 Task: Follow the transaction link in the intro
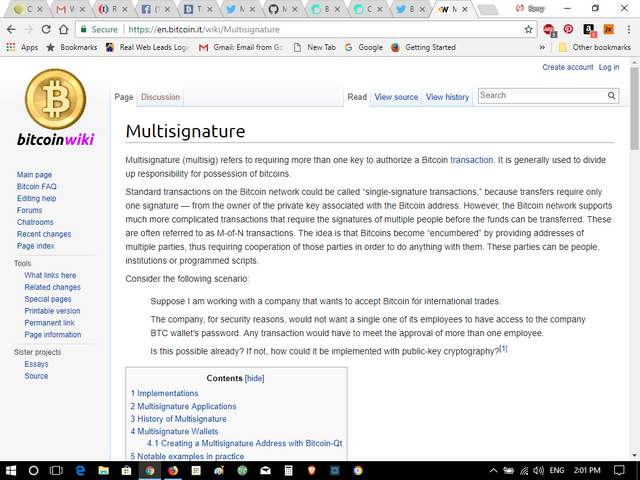tap(471, 160)
